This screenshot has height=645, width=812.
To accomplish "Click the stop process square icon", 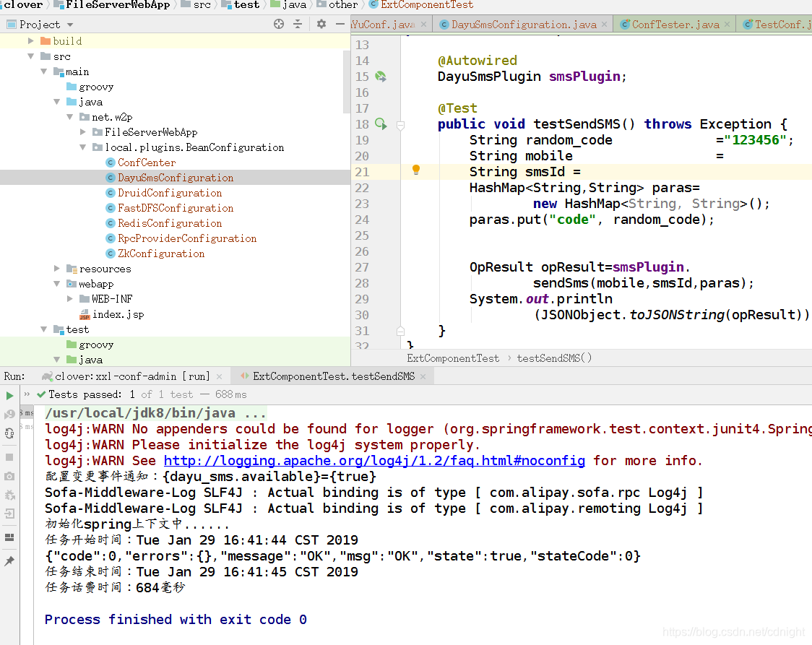I will tap(9, 457).
